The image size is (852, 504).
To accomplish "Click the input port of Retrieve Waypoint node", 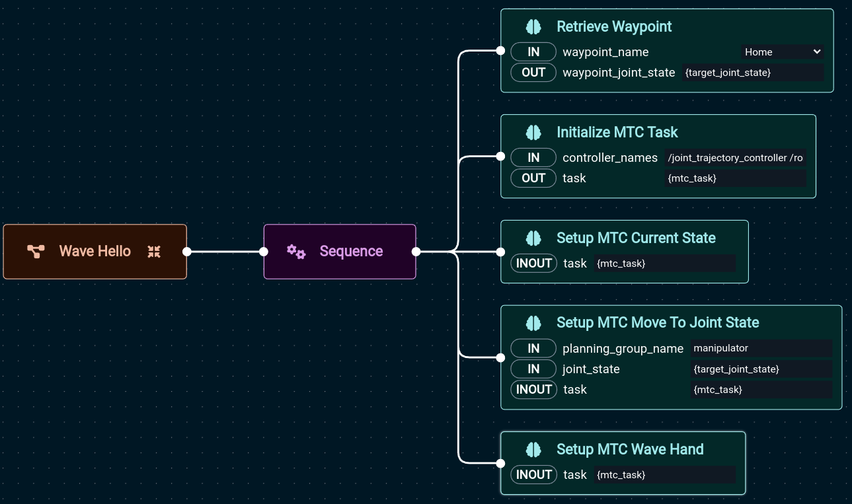I will pos(501,51).
